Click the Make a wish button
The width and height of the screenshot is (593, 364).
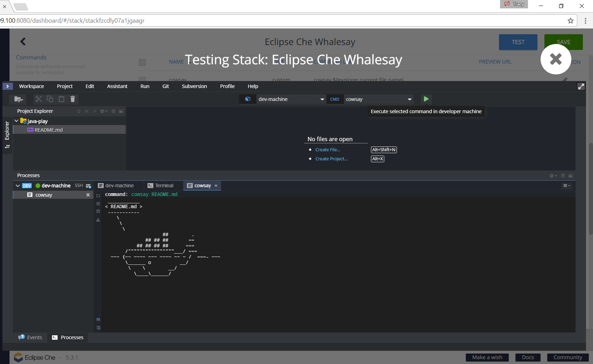487,357
